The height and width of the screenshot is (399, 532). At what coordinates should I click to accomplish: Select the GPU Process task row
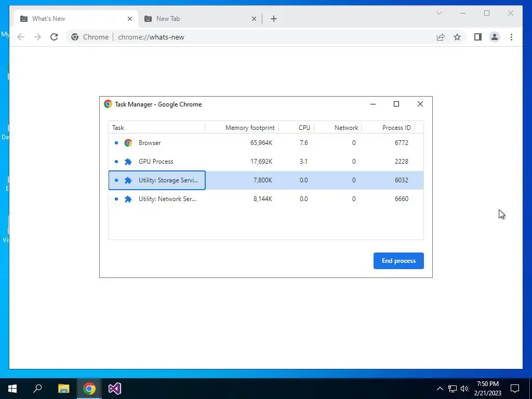click(266, 162)
